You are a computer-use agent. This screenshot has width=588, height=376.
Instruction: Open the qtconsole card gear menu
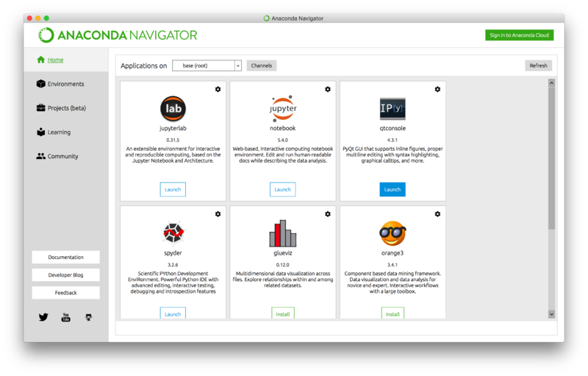(437, 89)
